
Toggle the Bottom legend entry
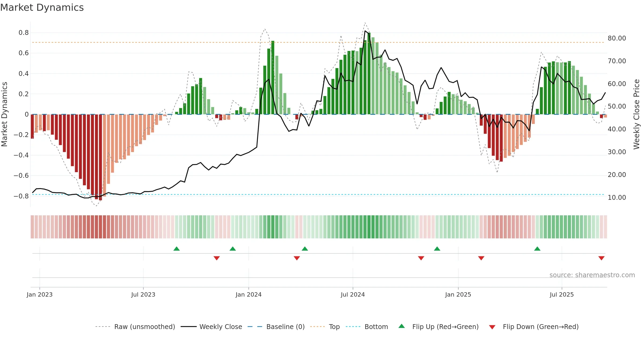pos(367,327)
